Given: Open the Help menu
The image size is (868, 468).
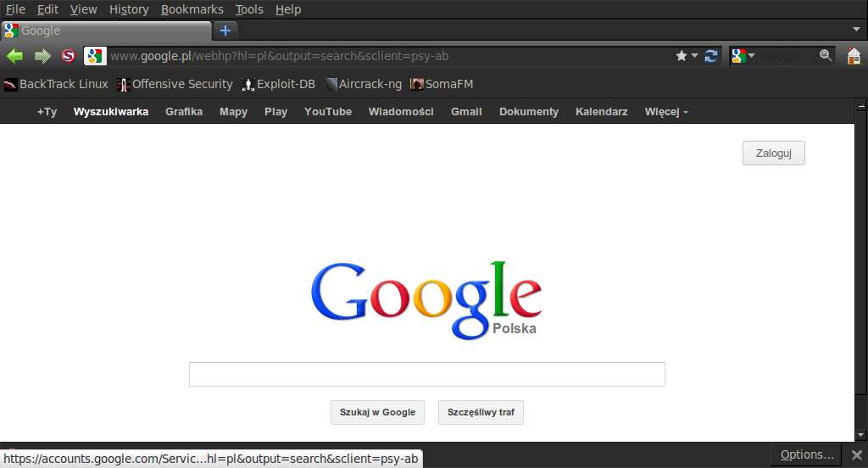Looking at the screenshot, I should coord(288,9).
